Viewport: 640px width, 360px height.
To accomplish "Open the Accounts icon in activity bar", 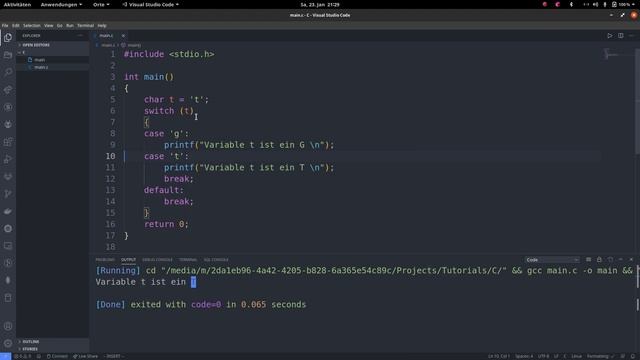I will click(8, 326).
